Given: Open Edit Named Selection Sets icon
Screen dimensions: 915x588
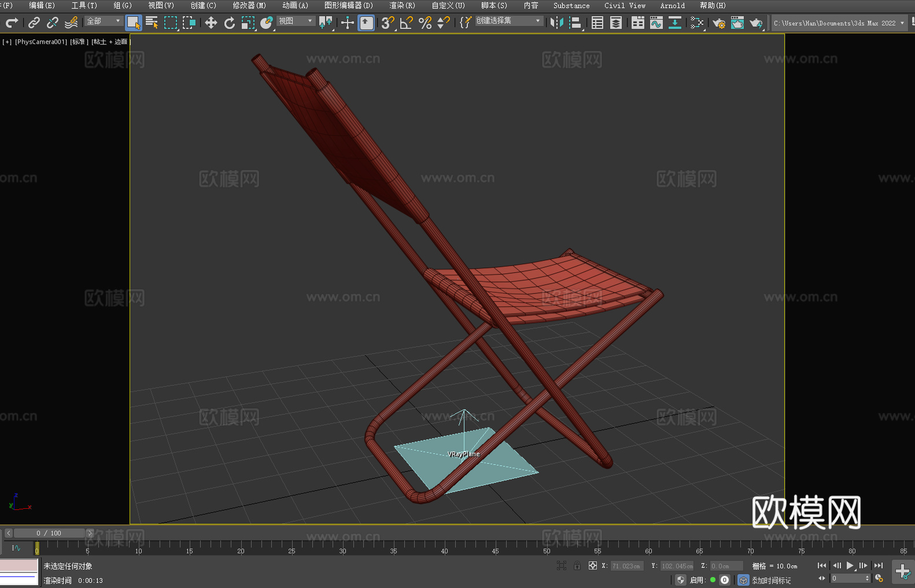Looking at the screenshot, I should click(x=466, y=23).
